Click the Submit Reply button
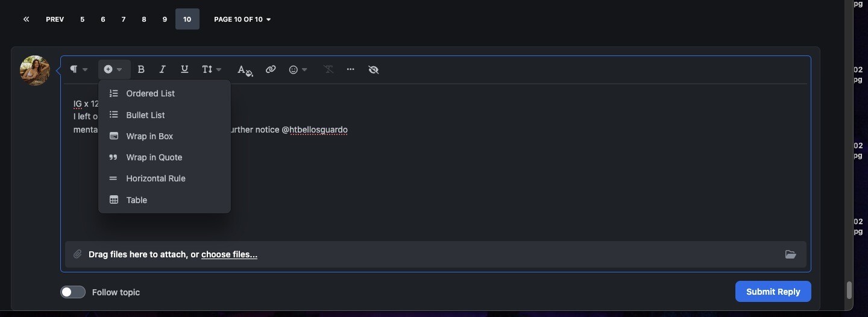This screenshot has height=317, width=868. tap(773, 292)
